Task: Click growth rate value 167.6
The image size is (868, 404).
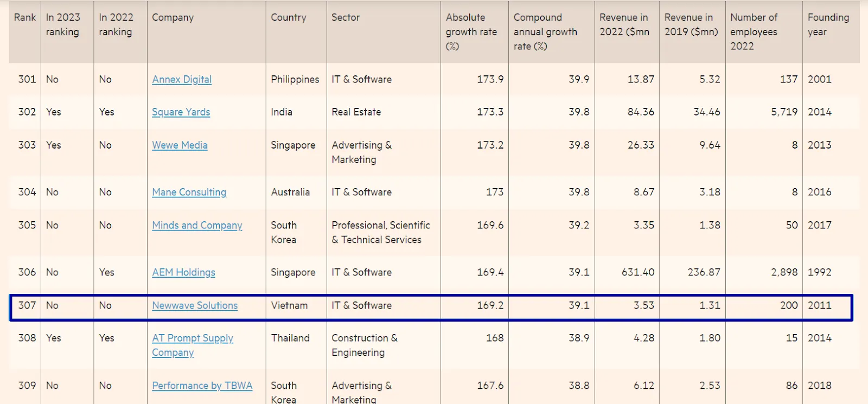Action: 490,386
